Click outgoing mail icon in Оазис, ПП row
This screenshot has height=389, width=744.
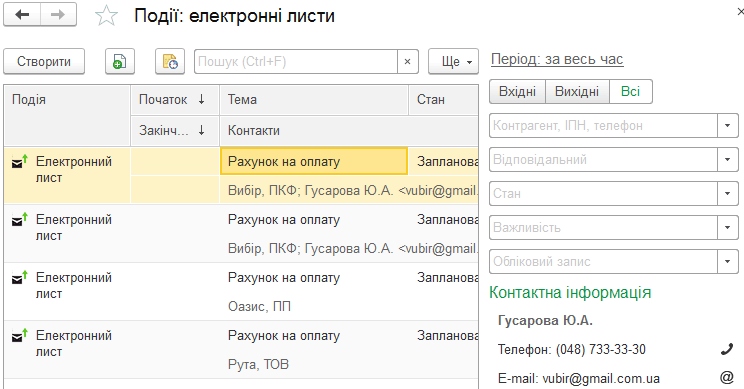pos(19,278)
